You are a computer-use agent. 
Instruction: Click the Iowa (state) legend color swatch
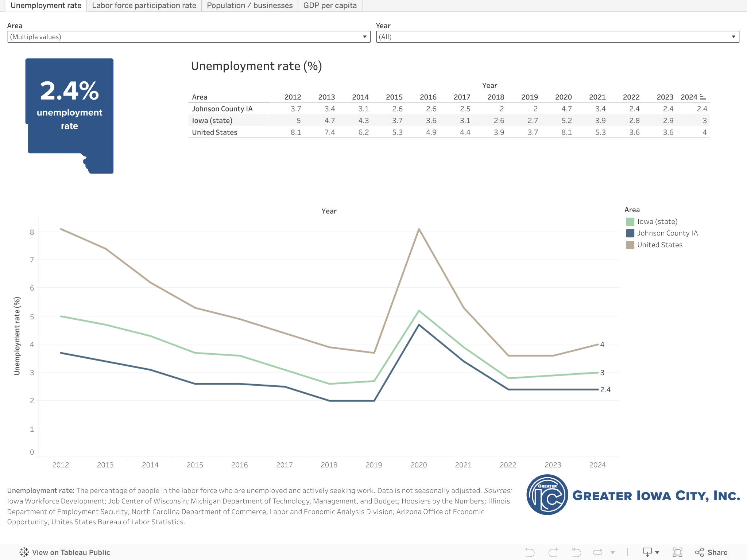click(630, 222)
